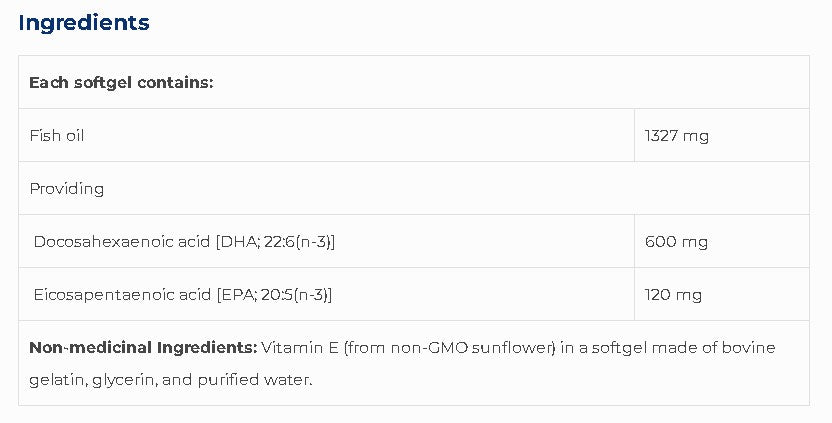Screen dimensions: 832x423
Task: Click the [EPA; 20:5(n-3)] notation
Action: pos(274,294)
